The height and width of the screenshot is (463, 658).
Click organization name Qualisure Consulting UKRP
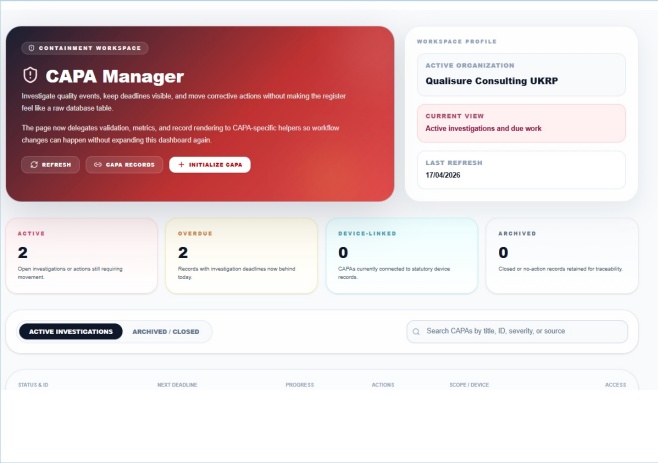492,81
